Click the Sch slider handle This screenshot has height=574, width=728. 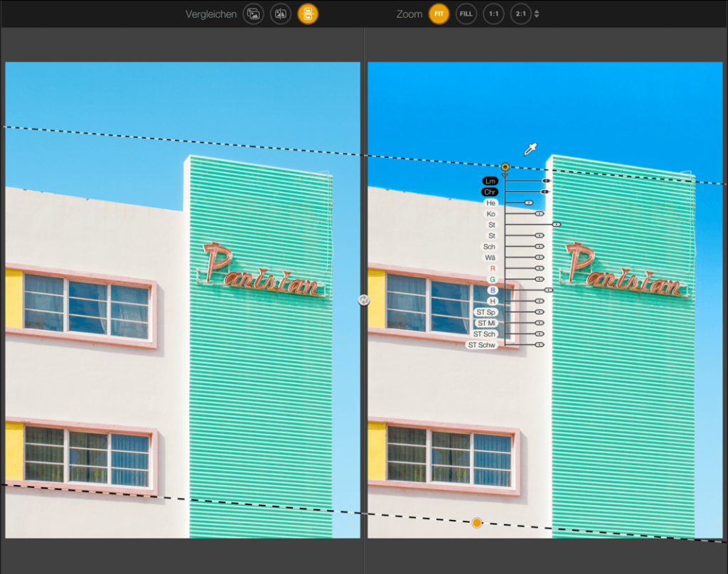pos(539,247)
